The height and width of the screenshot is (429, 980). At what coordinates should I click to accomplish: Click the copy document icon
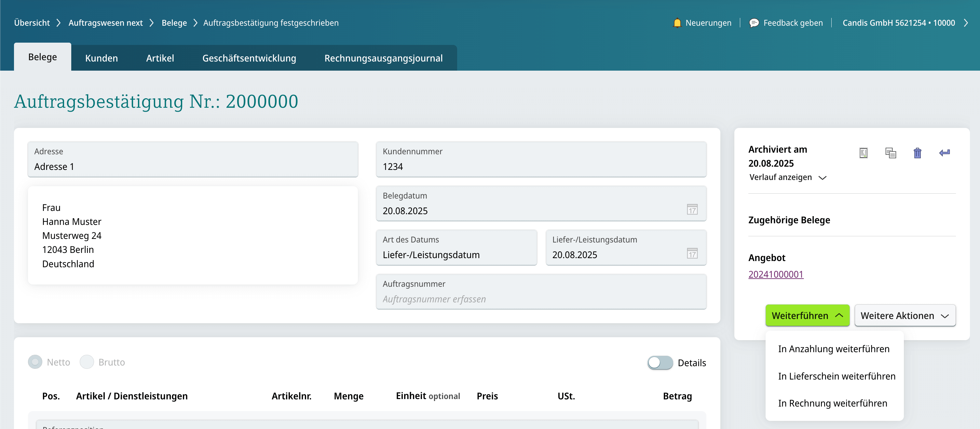890,153
